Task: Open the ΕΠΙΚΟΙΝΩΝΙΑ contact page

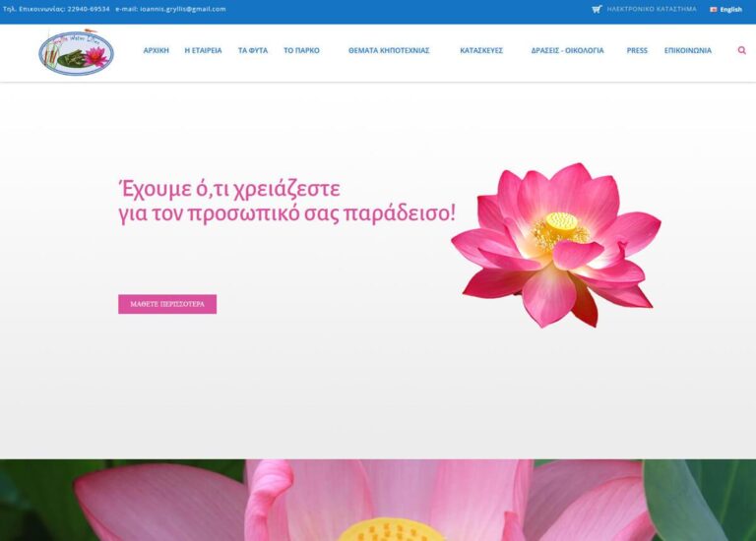Action: click(688, 50)
